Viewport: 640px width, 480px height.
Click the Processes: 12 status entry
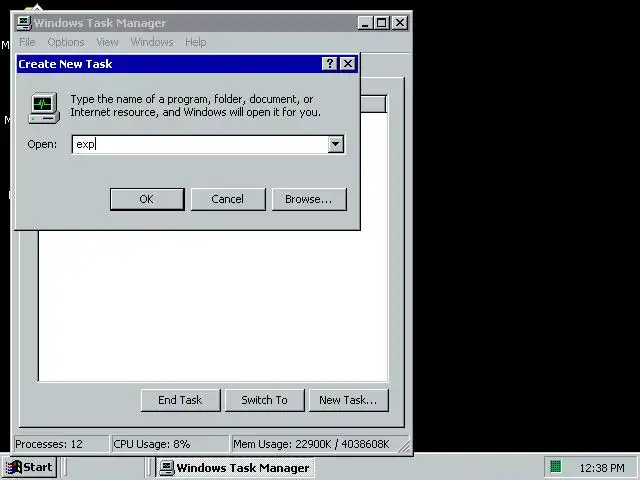(x=61, y=444)
